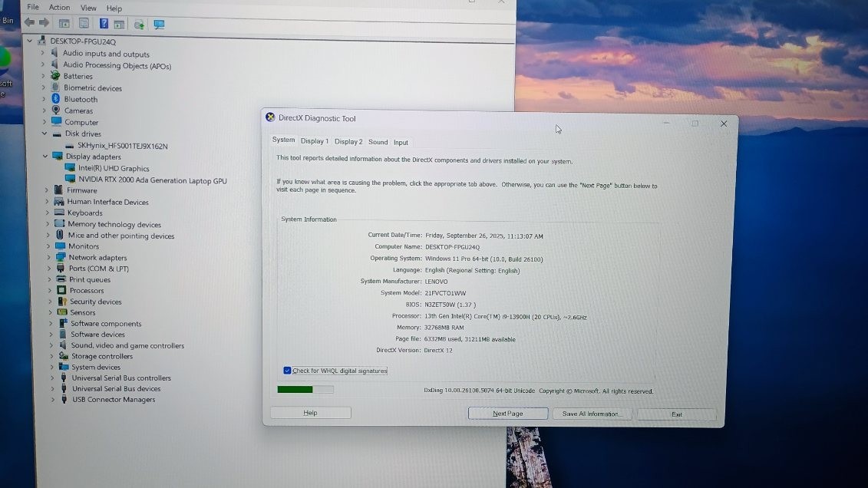This screenshot has height=488, width=868.
Task: Select the System devices row
Action: [95, 367]
